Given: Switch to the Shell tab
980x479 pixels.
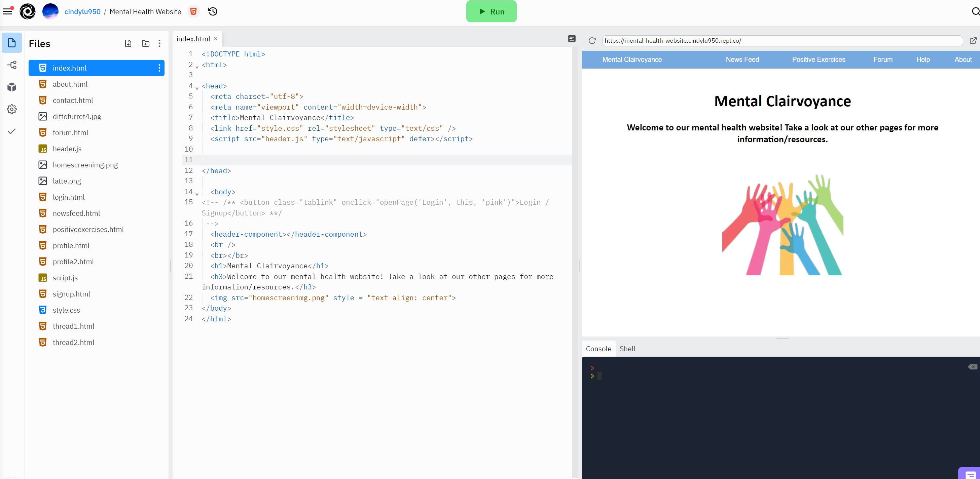Looking at the screenshot, I should coord(627,349).
